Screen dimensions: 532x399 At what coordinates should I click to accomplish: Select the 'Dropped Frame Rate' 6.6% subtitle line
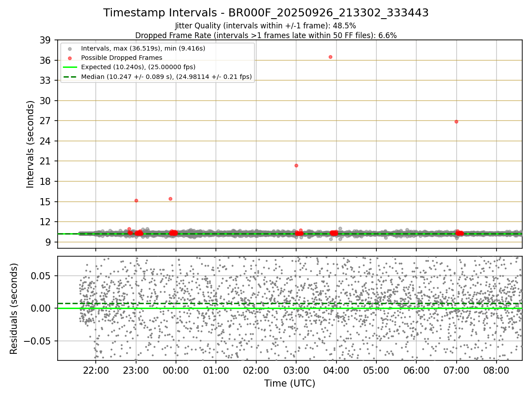click(x=266, y=35)
